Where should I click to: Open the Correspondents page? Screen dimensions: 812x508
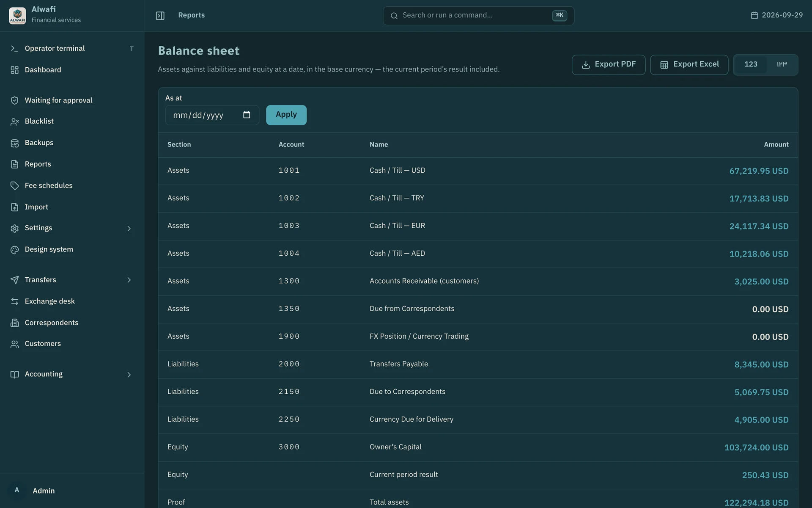tap(72, 323)
